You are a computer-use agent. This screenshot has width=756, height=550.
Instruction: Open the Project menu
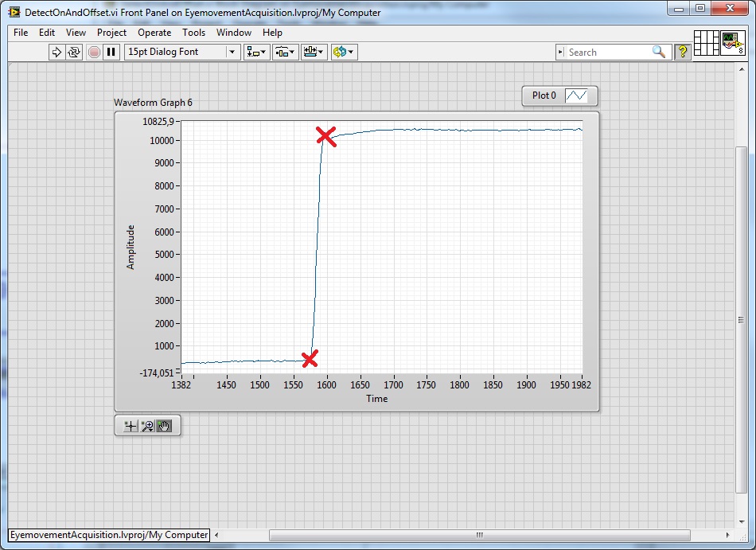[111, 33]
